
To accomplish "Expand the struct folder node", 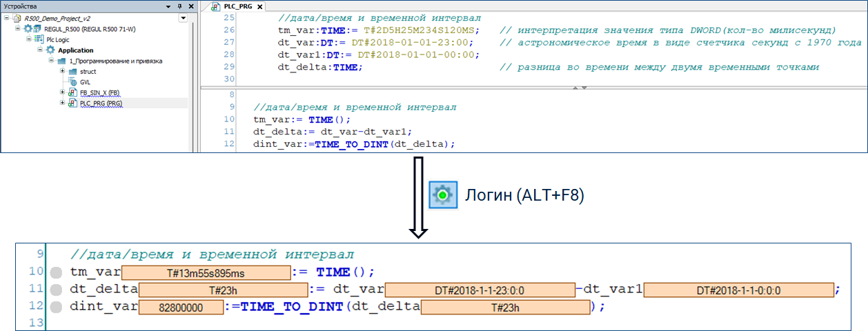I will click(x=62, y=72).
